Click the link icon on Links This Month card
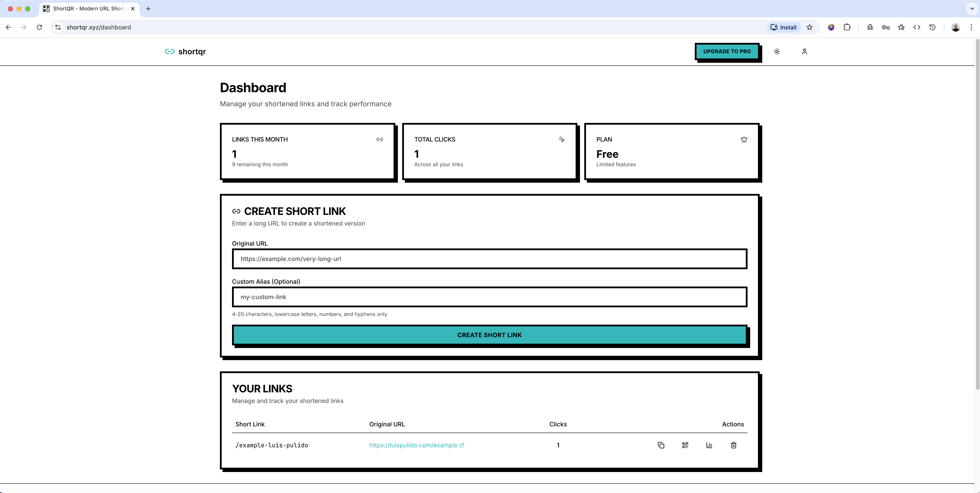 click(x=379, y=139)
